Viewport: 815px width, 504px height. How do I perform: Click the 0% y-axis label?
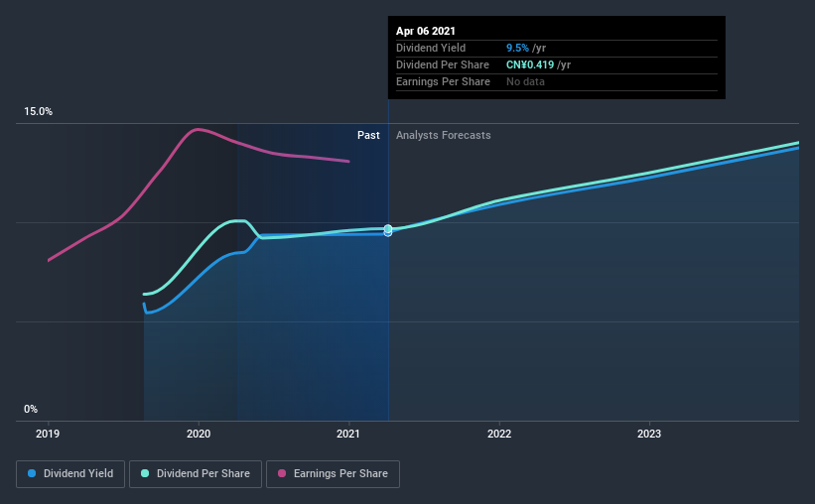[31, 410]
